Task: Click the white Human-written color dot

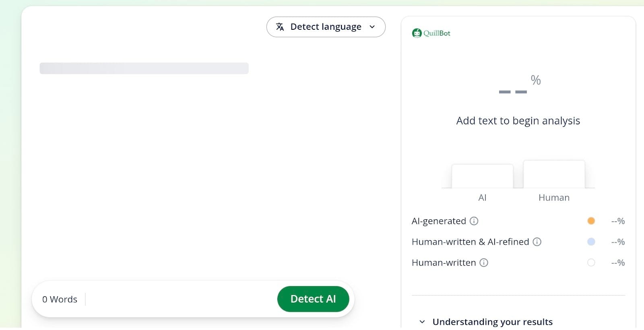Action: [x=591, y=263]
